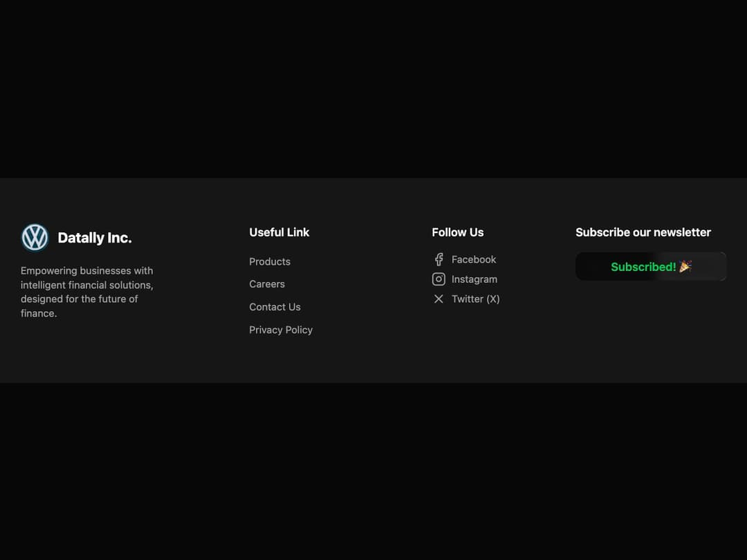Click the Empowering businesses description paragraph

click(87, 292)
